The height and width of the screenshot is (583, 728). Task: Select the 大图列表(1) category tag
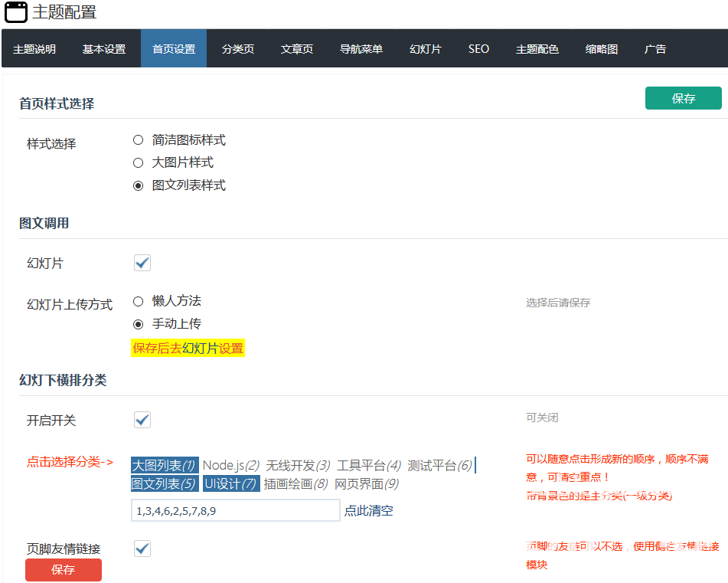[165, 466]
